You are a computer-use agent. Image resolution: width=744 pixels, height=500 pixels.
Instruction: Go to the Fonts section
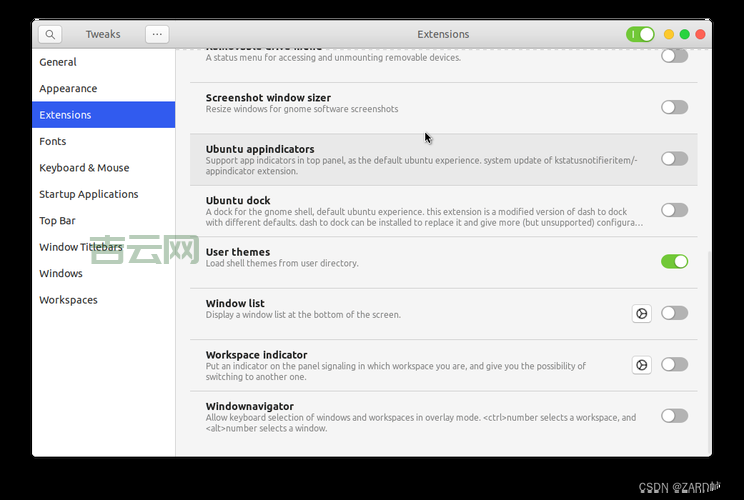pos(53,141)
